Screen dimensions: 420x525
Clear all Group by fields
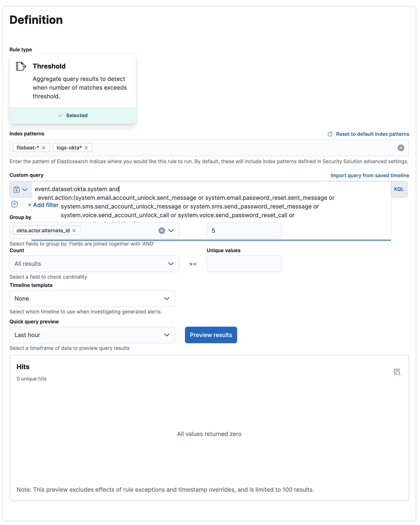coord(162,231)
